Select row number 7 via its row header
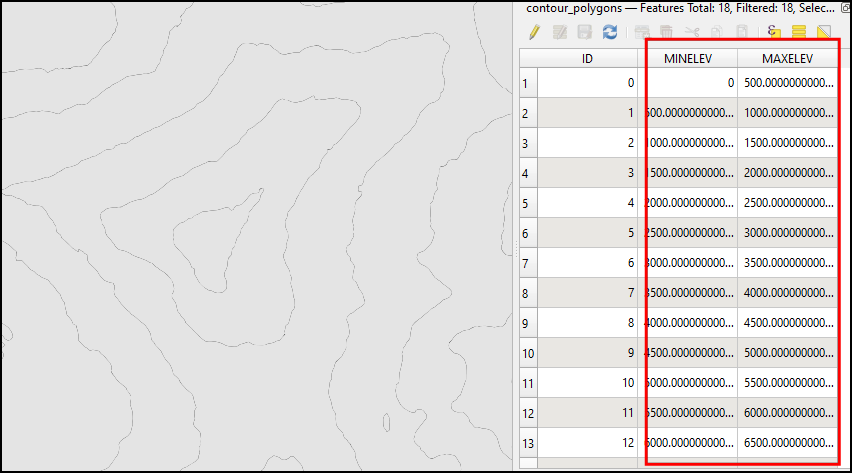 point(528,263)
